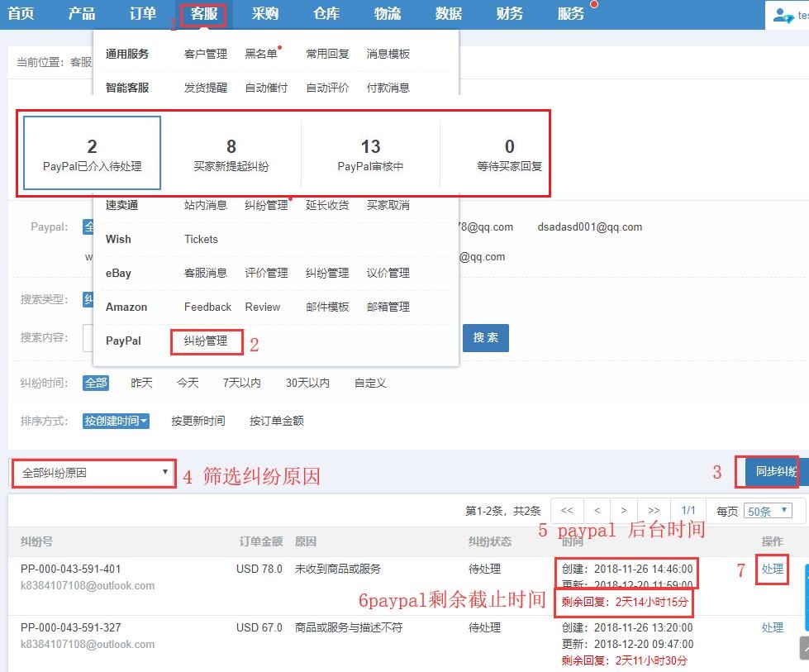Open the 首页 main navigation item
Screen dimensions: 809x672
21,13
